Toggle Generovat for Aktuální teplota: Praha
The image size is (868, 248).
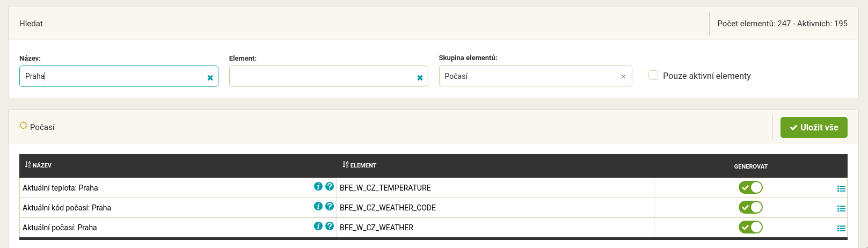point(750,187)
